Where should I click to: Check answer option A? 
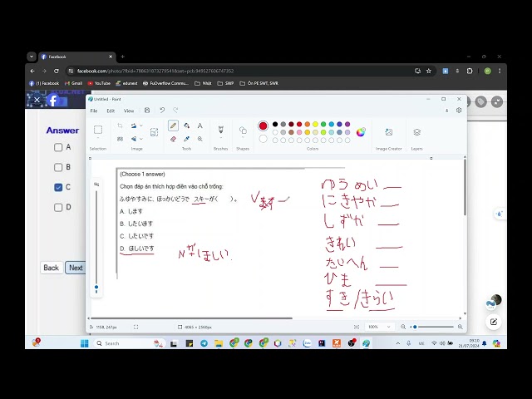(x=58, y=147)
